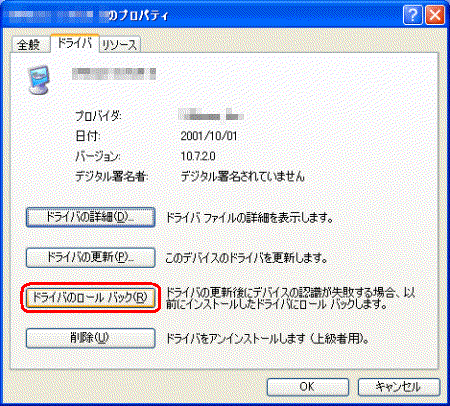Open the リソース tab
The height and width of the screenshot is (406, 450).
point(120,45)
